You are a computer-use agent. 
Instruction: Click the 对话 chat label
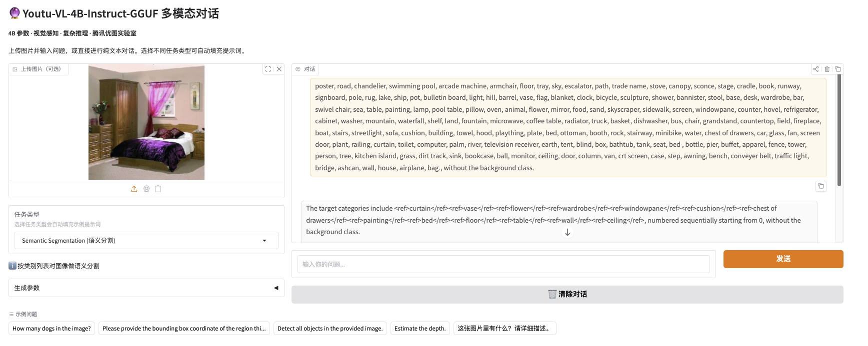[x=305, y=69]
